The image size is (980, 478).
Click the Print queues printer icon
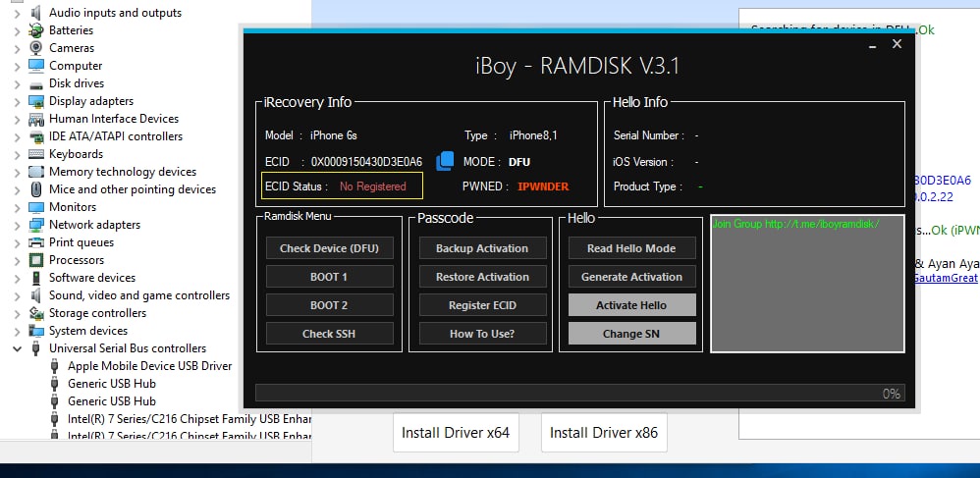(x=36, y=242)
